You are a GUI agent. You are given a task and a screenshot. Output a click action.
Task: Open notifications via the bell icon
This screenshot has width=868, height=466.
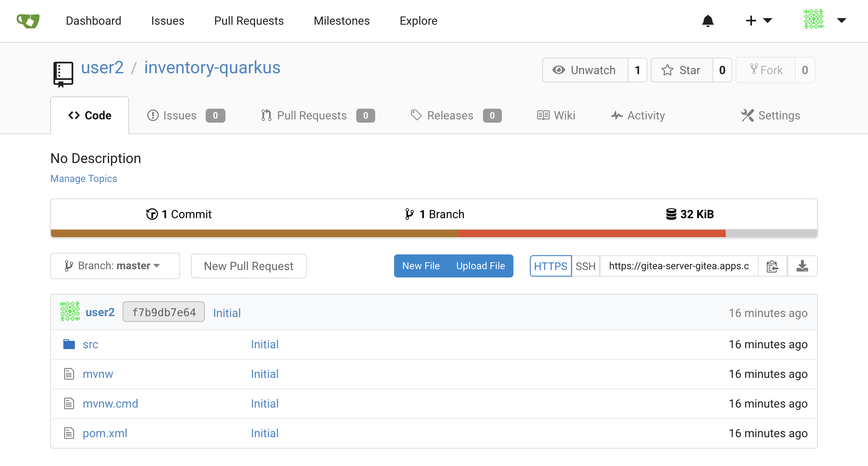pyautogui.click(x=708, y=21)
